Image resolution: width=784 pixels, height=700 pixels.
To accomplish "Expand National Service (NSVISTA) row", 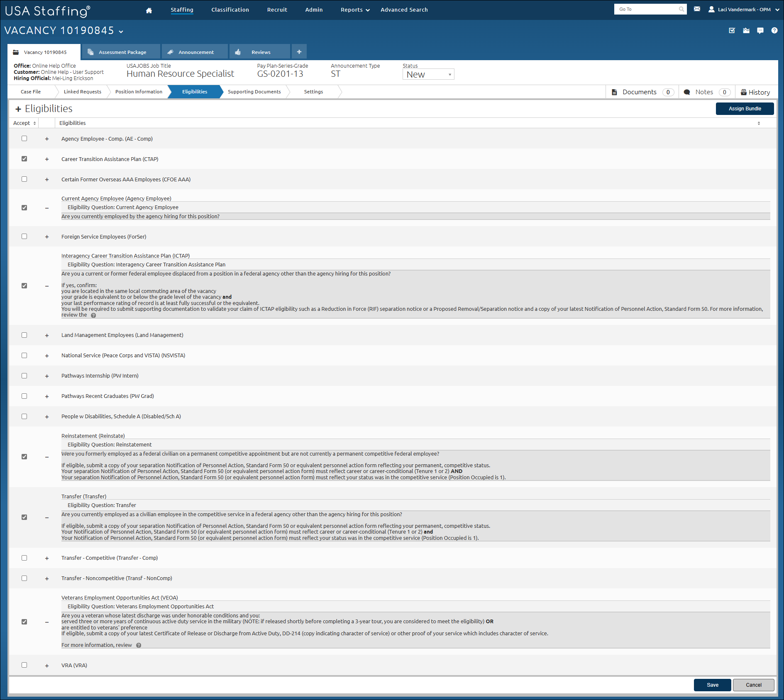I will 47,356.
